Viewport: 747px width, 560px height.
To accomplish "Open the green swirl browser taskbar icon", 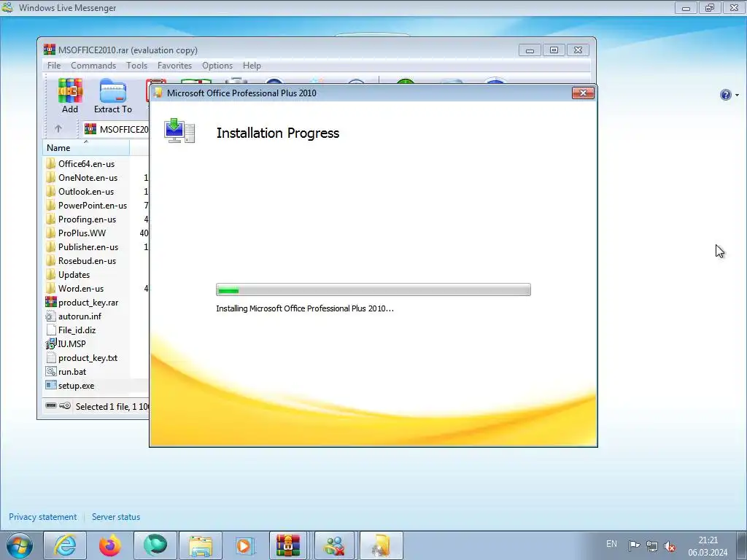I will pyautogui.click(x=155, y=545).
